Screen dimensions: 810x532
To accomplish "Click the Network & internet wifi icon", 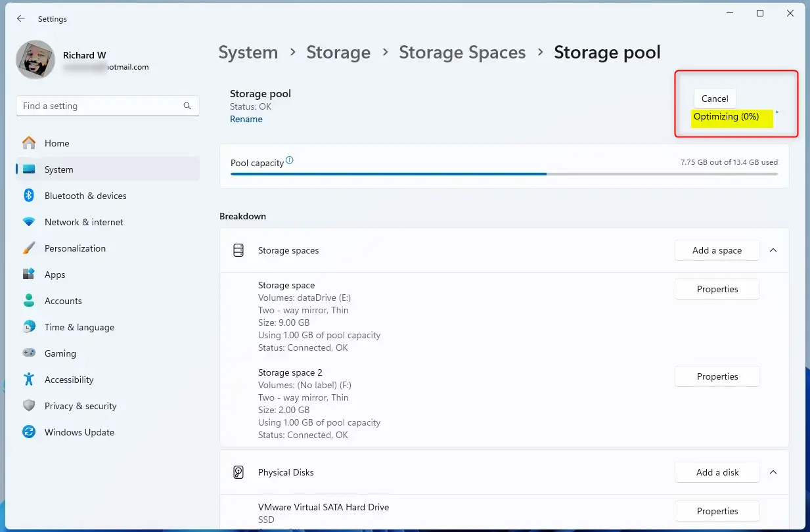I will pyautogui.click(x=29, y=222).
